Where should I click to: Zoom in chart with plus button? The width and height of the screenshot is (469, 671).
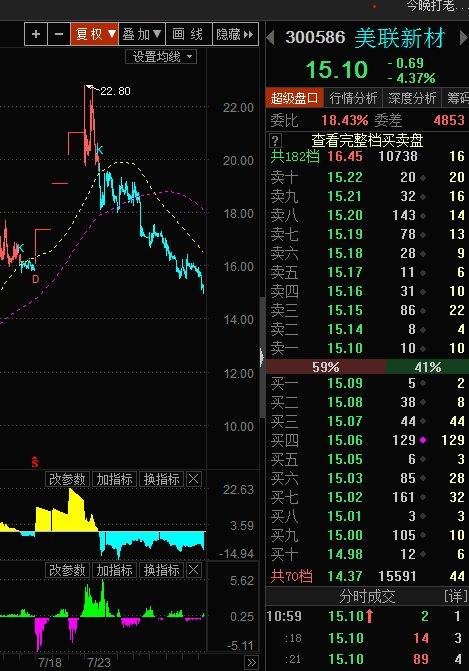(x=36, y=34)
